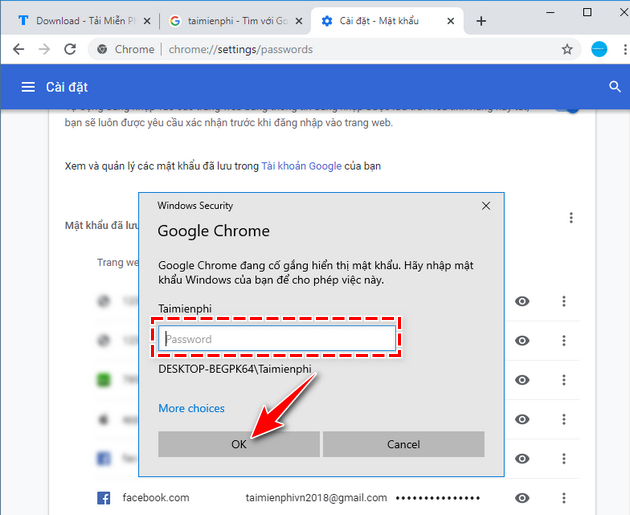Minimize the Chrome window
Screen dimensions: 630x515
[550, 12]
